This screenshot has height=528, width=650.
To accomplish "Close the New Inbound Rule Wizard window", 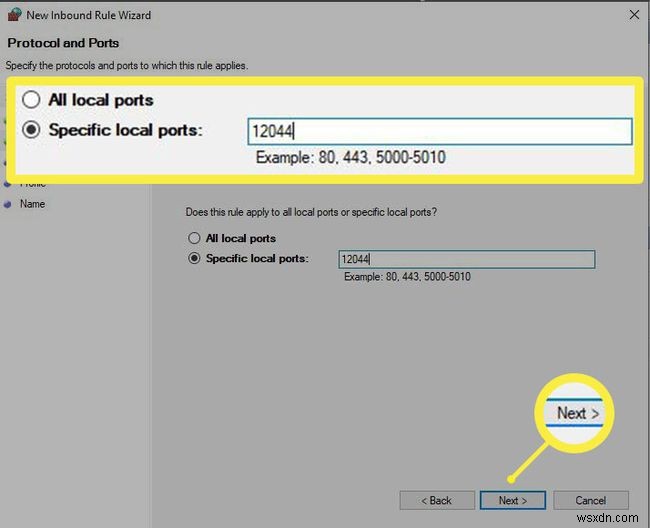I will point(634,15).
